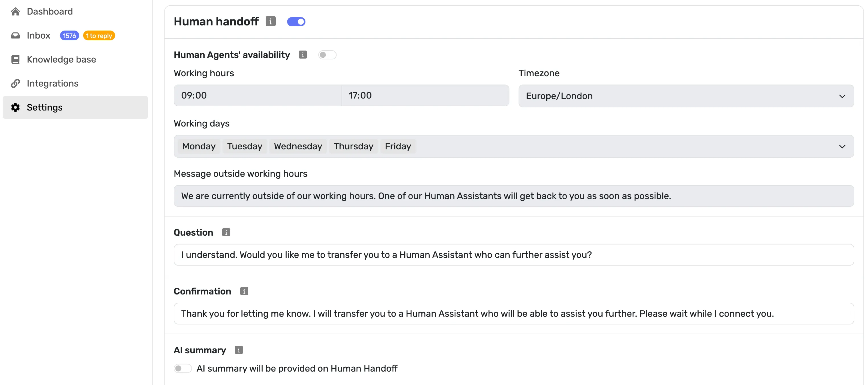Click the Knowledge base book icon
Viewport: 868px width, 385px height.
click(15, 59)
